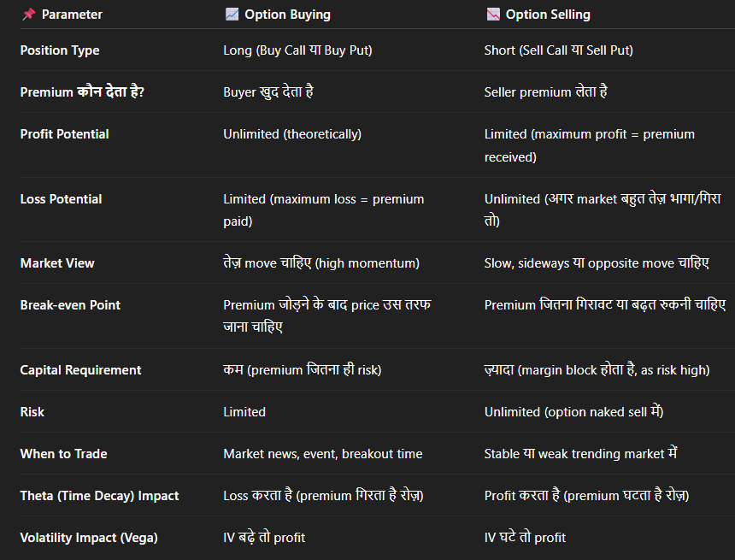Click the 'Unlimited (theoretically)' cell text
Viewport: 735px width, 560px height.
coord(291,134)
